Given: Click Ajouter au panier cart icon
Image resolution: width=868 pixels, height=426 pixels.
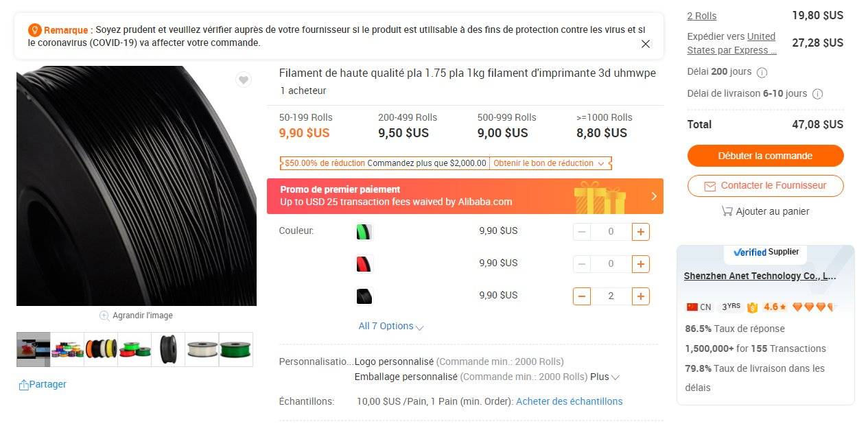Looking at the screenshot, I should (x=727, y=211).
